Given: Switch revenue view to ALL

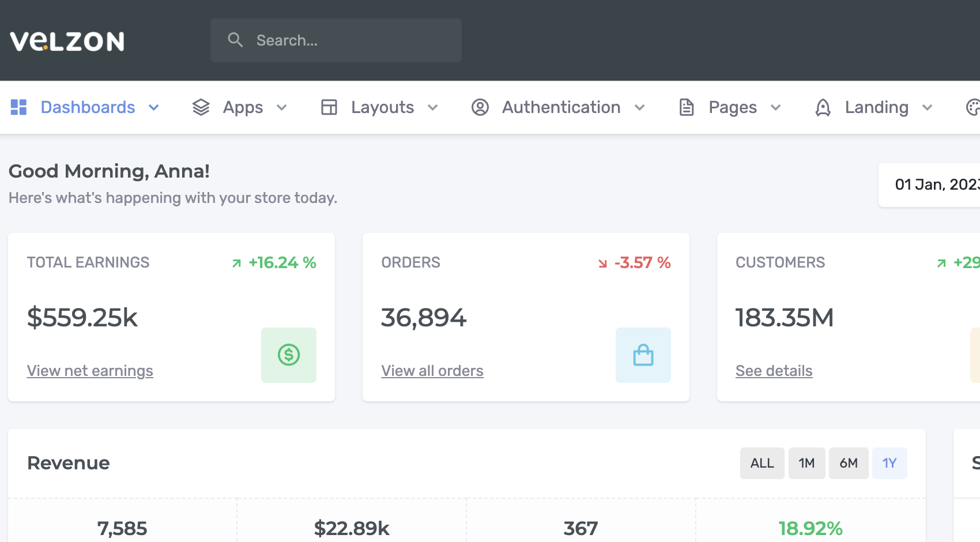Looking at the screenshot, I should click(x=762, y=462).
